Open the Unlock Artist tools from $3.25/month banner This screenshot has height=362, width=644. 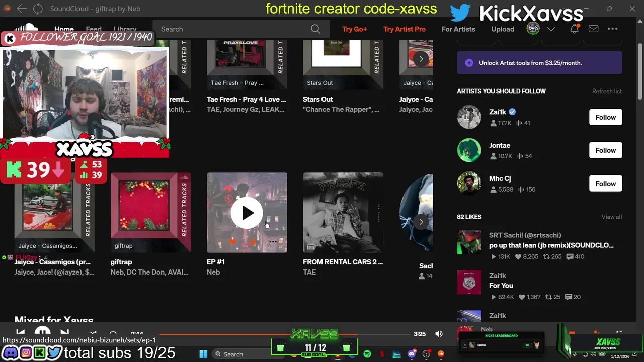539,63
